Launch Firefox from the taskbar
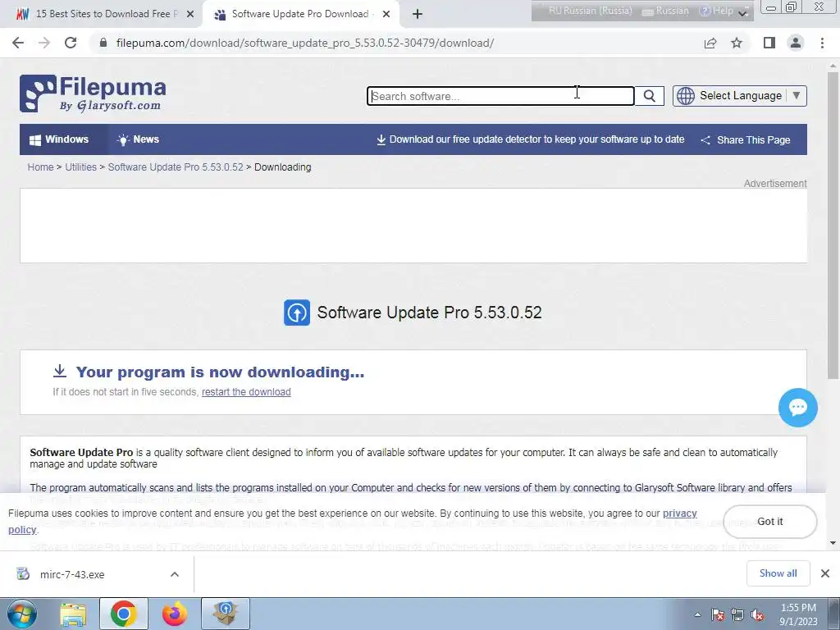This screenshot has height=630, width=840. tap(175, 614)
